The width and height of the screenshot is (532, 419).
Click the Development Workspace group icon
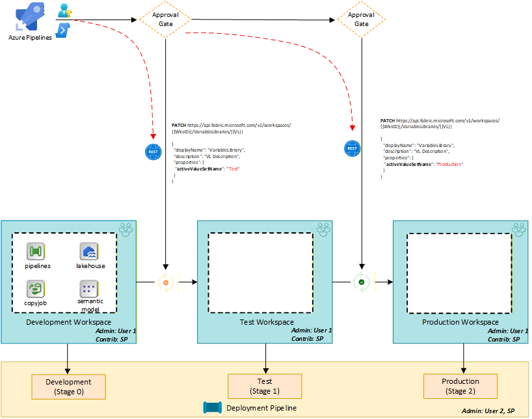(126, 230)
